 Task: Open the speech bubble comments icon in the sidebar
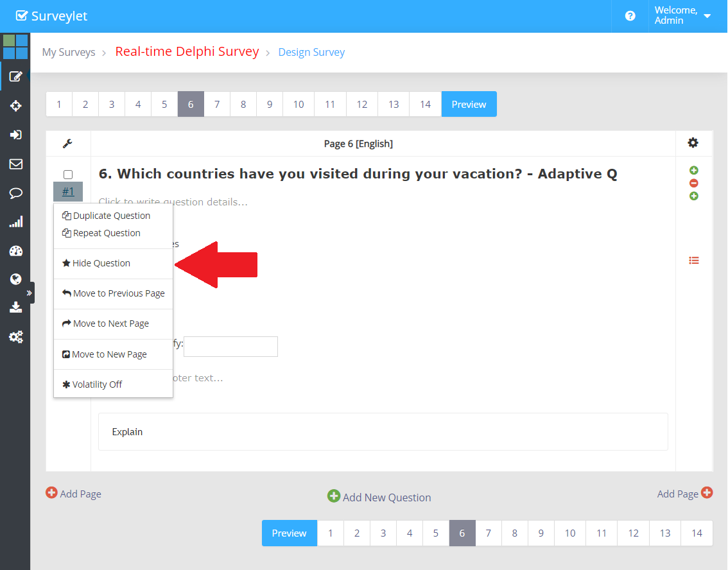15,193
